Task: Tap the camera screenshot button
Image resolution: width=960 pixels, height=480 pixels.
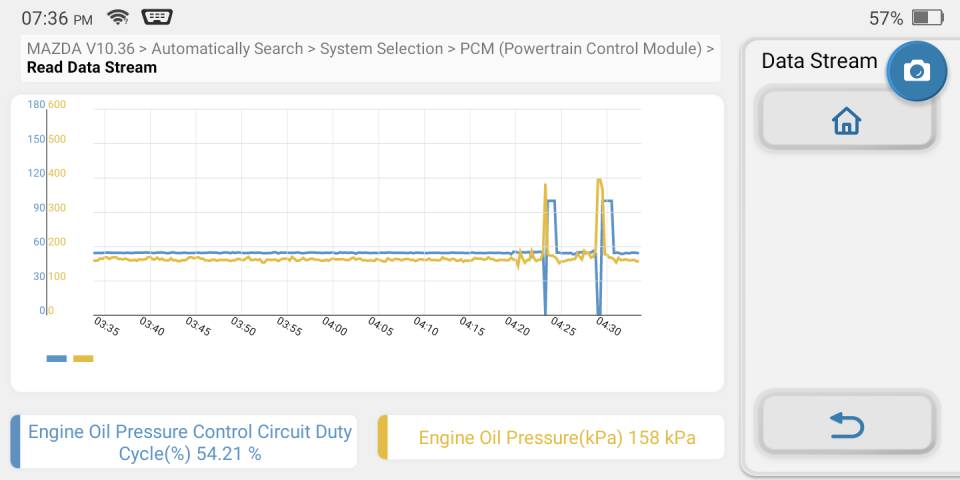Action: 917,71
